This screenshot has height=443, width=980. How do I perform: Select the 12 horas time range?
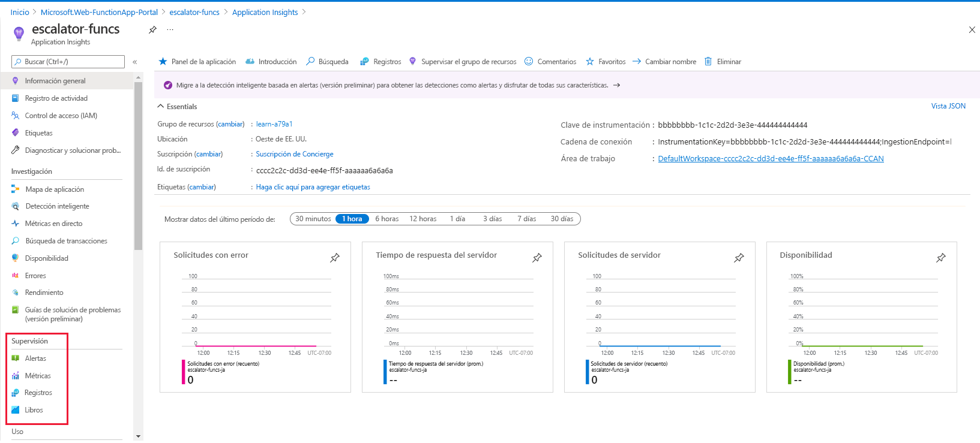tap(423, 219)
